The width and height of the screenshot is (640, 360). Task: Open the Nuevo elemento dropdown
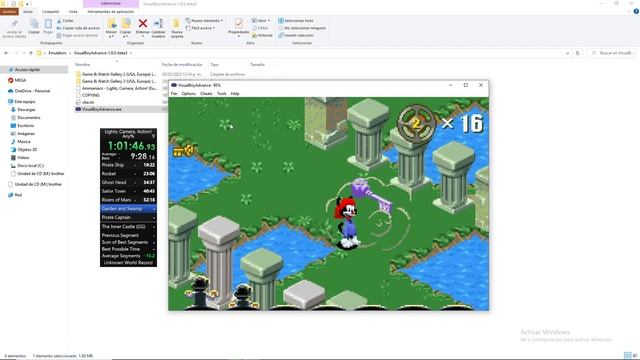(x=204, y=20)
